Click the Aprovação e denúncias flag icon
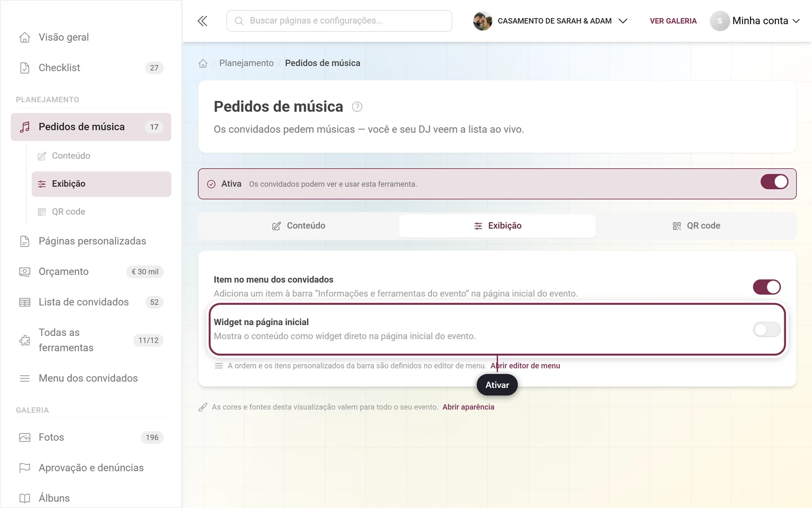This screenshot has height=508, width=812. coord(25,468)
